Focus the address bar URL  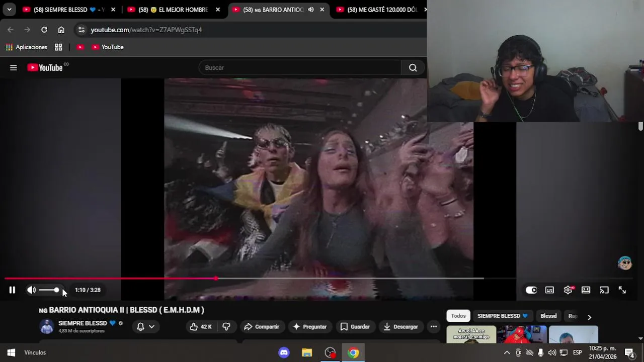[146, 30]
